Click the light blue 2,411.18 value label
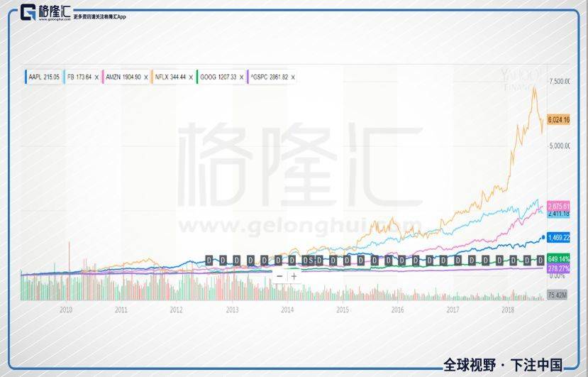 point(558,214)
